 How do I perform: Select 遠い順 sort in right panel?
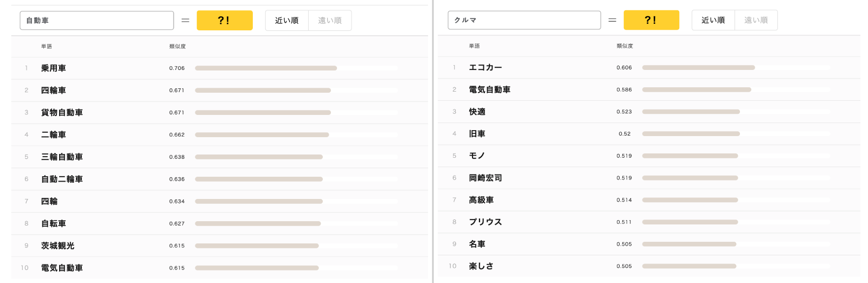point(756,20)
